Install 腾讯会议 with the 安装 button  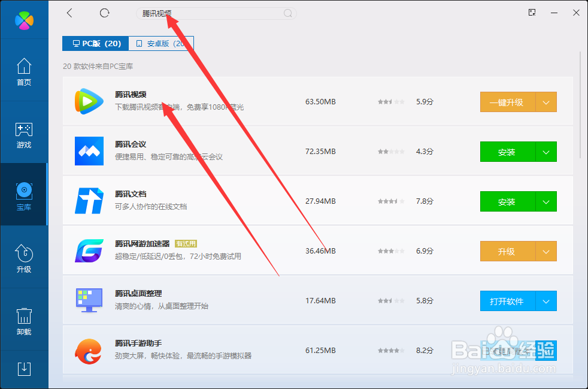point(508,152)
